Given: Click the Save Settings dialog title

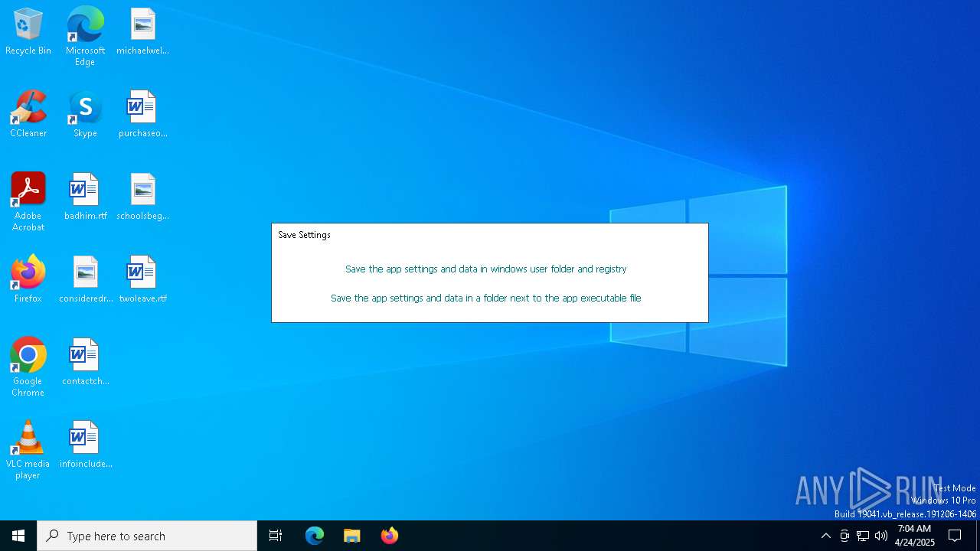Looking at the screenshot, I should coord(304,235).
